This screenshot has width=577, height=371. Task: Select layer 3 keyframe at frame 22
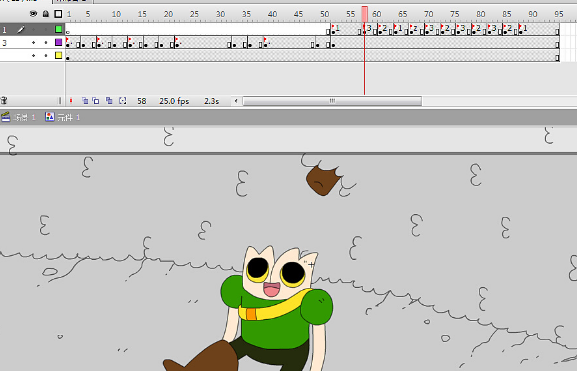177,43
